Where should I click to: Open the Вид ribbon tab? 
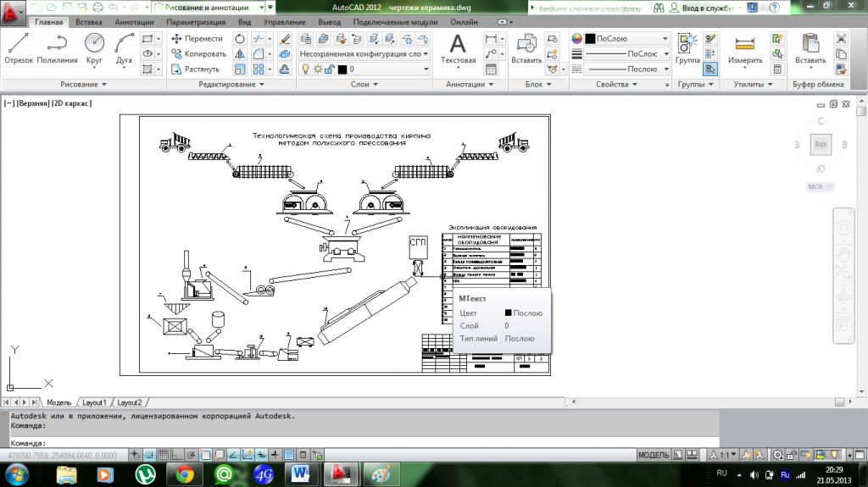coord(245,22)
